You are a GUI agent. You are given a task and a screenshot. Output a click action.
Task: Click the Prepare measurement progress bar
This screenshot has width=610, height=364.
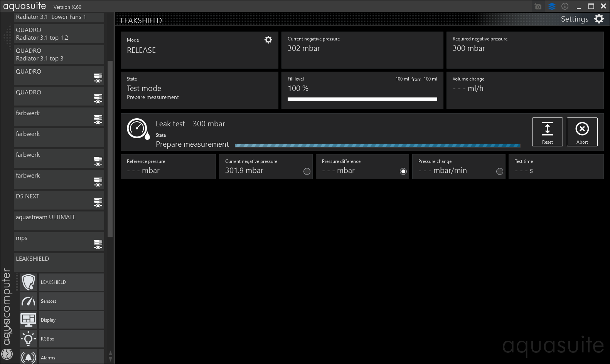[377, 146]
